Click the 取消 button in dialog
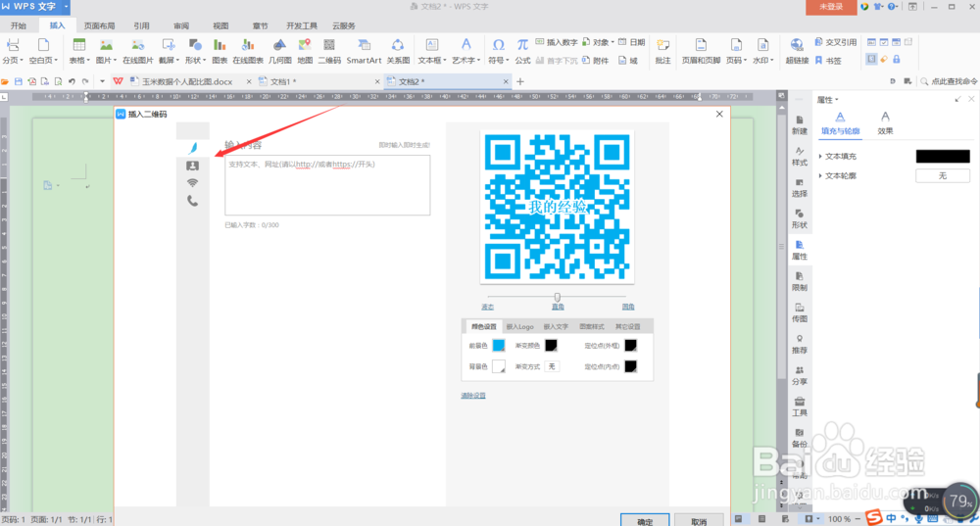This screenshot has width=980, height=526. tap(699, 521)
